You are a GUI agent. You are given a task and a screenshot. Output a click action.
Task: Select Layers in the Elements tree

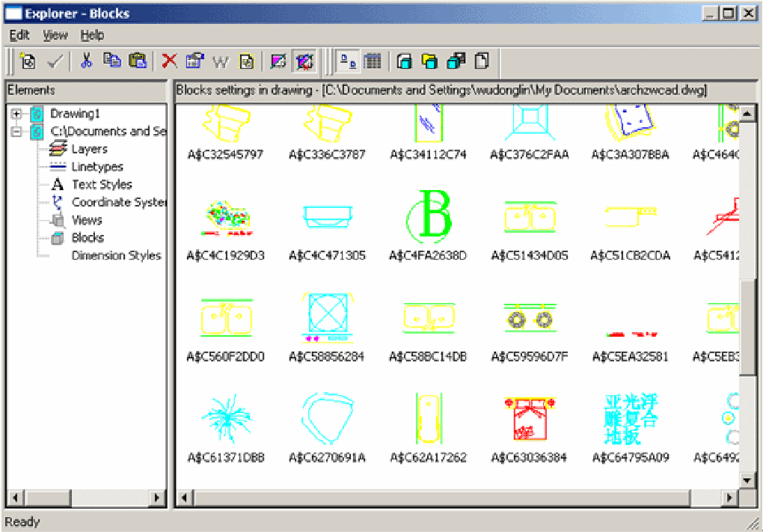click(x=90, y=149)
